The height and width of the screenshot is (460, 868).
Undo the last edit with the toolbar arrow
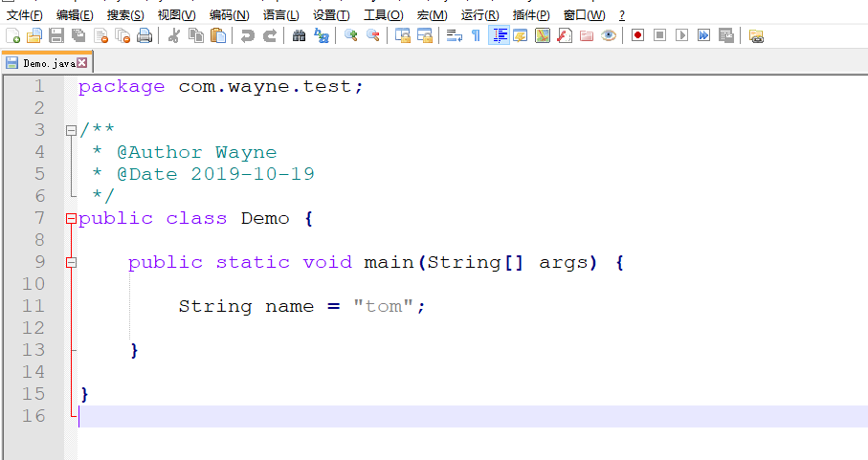pos(248,36)
